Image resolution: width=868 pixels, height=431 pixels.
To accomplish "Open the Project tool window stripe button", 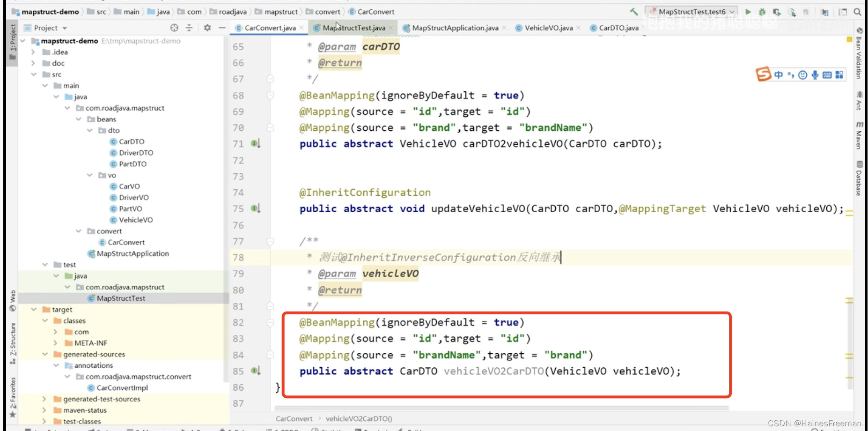I will pos(13,43).
